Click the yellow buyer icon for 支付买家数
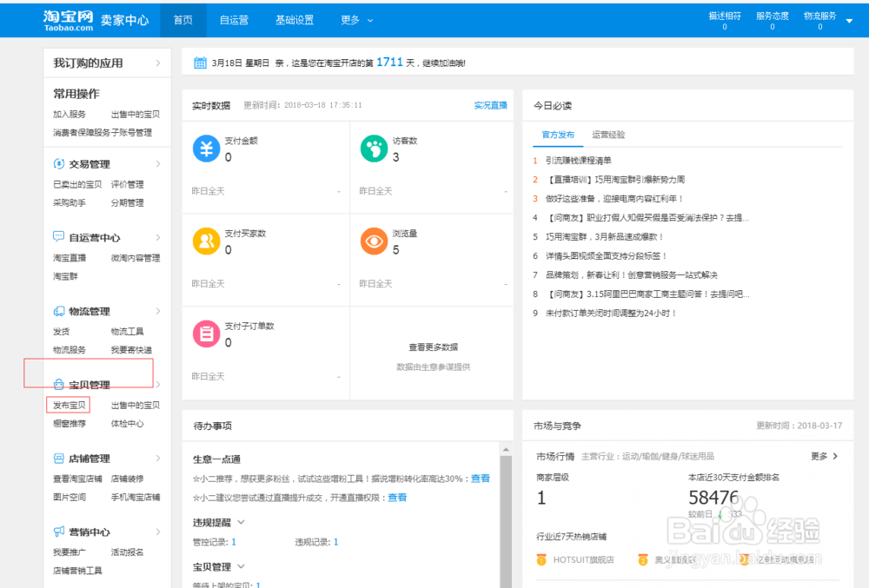The width and height of the screenshot is (869, 588). point(206,241)
